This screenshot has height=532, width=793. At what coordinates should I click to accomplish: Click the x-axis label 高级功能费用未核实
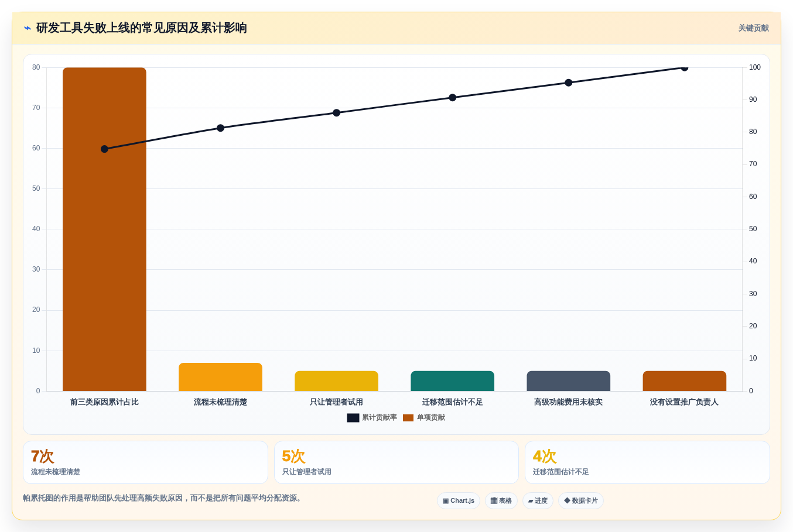[x=568, y=402]
